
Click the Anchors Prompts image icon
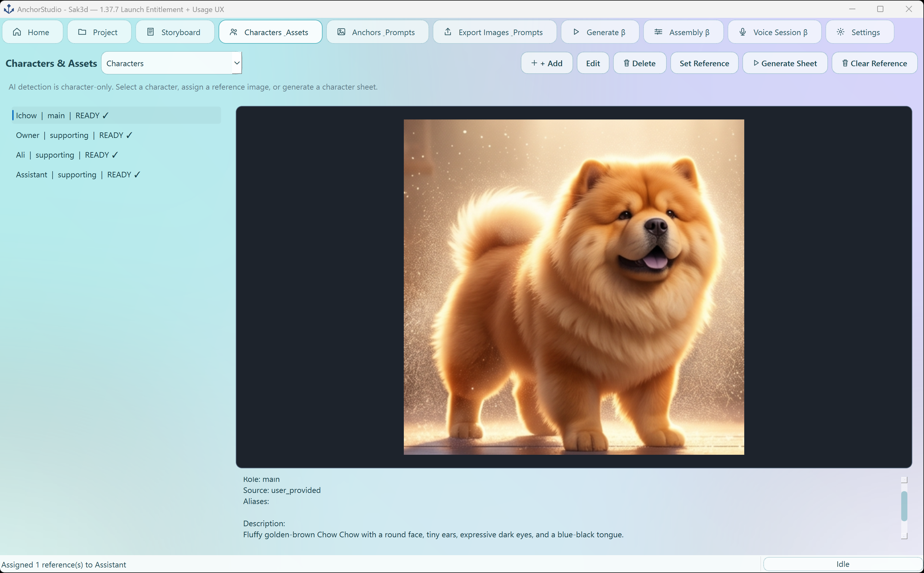point(341,32)
